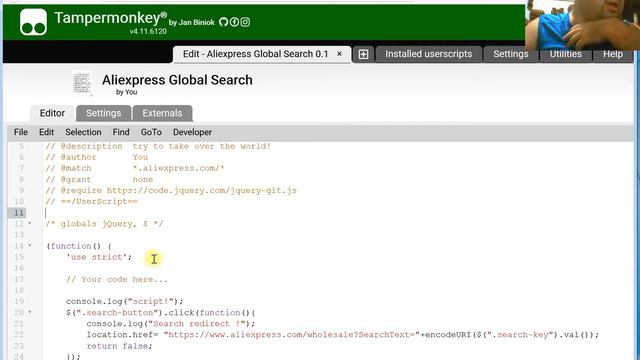
Task: Switch to the script Settings sub-tab
Action: [x=103, y=113]
